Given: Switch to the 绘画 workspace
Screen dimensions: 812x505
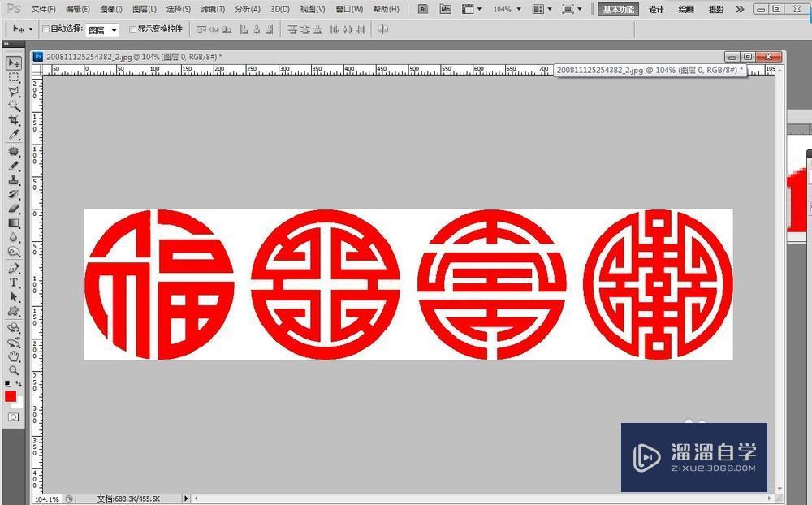Looking at the screenshot, I should click(686, 9).
